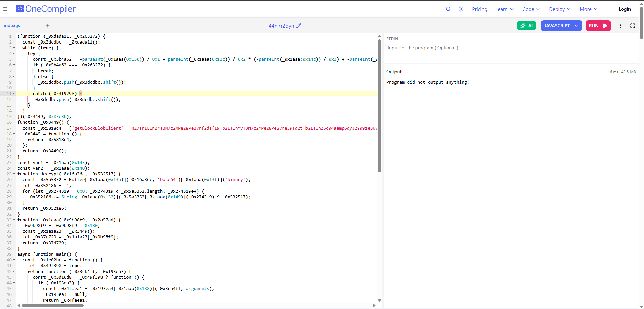This screenshot has height=309, width=644.
Task: Click the OneCompiler logo
Action: [x=46, y=9]
